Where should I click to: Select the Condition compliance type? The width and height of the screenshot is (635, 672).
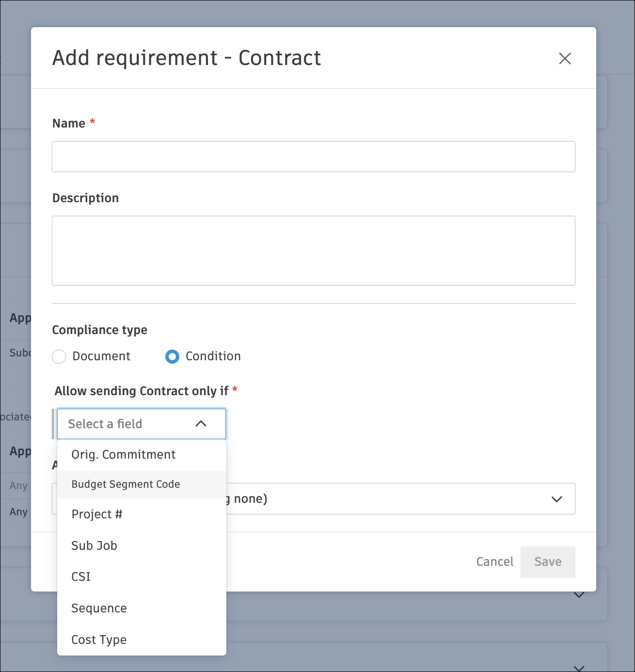coord(172,356)
